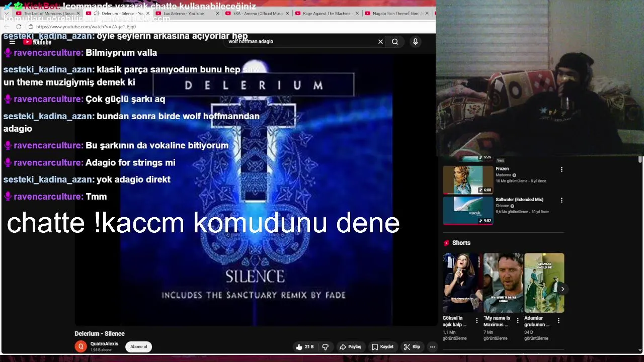
Task: Open the Saltwater Chicane video thumbnail
Action: [468, 211]
